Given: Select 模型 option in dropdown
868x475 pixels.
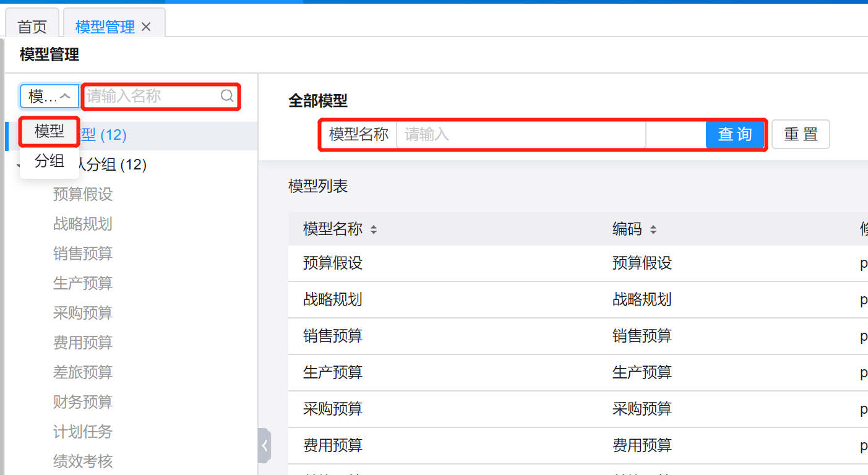Looking at the screenshot, I should 49,131.
